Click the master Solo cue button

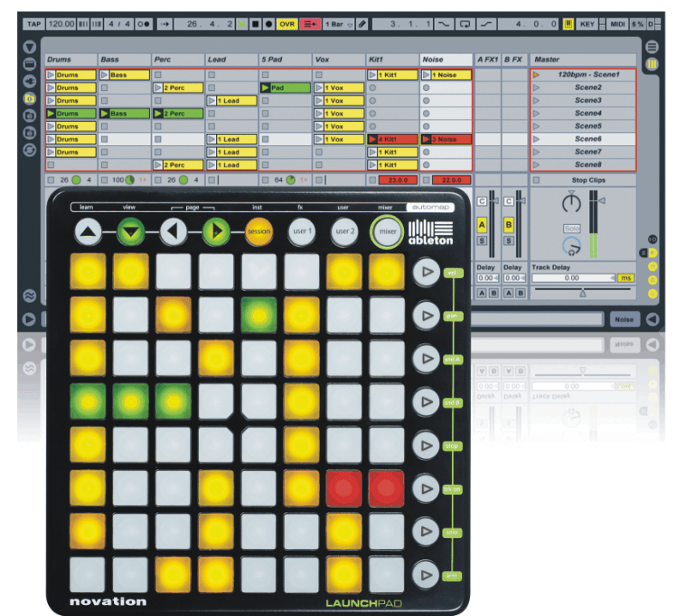[572, 229]
